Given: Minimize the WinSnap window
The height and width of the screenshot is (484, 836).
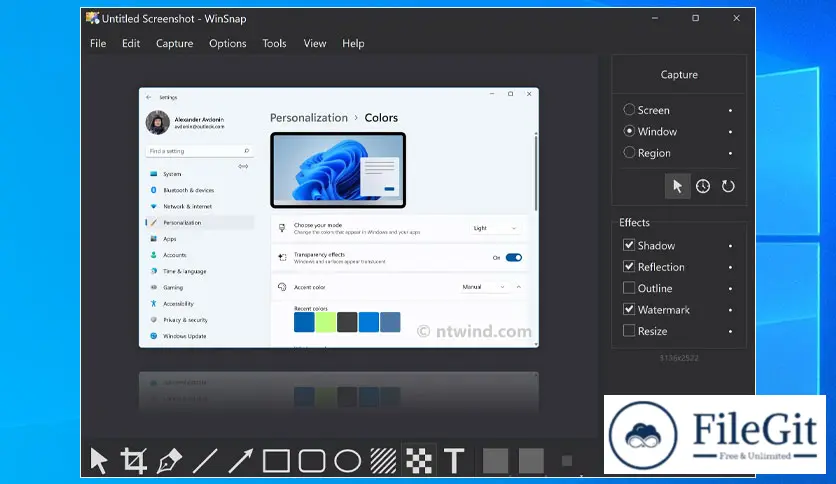Looking at the screenshot, I should coord(655,18).
